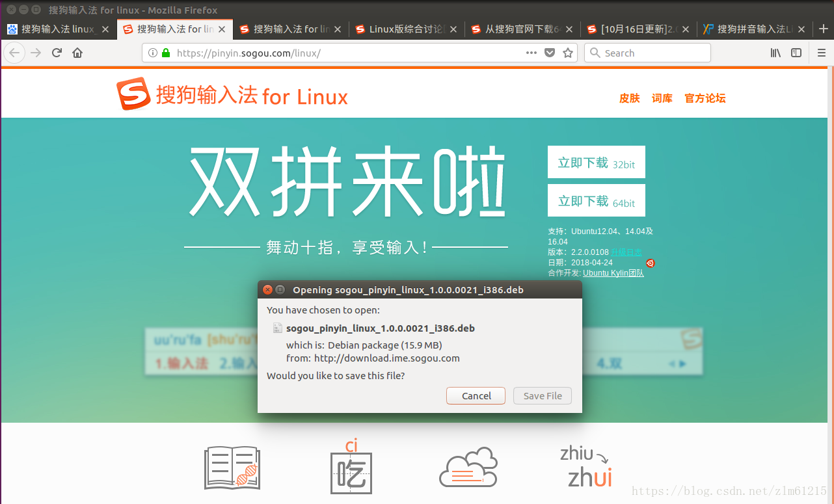Click 立即下载 64bit download button
The width and height of the screenshot is (834, 504).
pyautogui.click(x=597, y=200)
